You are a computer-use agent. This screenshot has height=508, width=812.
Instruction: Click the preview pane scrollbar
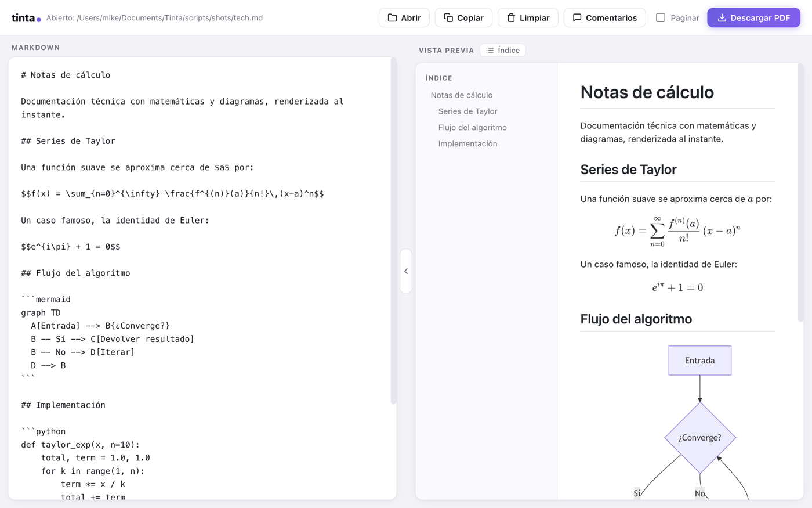[801, 192]
